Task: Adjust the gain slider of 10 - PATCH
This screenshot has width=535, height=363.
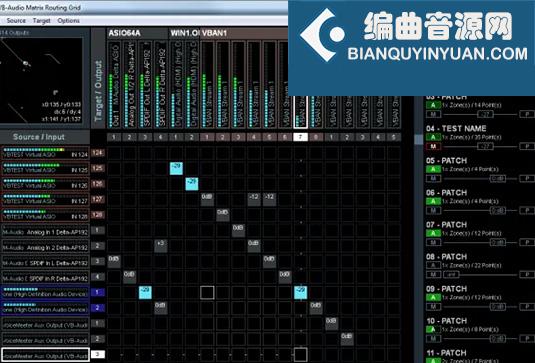Action: [498, 339]
